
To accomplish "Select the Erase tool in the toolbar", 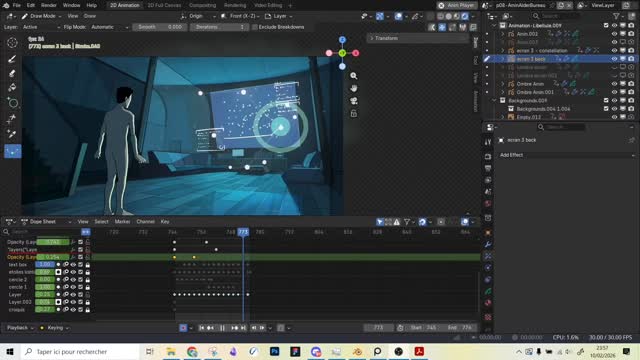I will [x=12, y=73].
